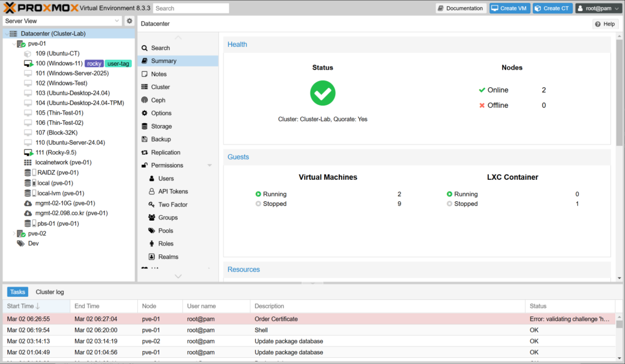Click the rocky tag on Windows-11
The image size is (625, 364).
[93, 63]
